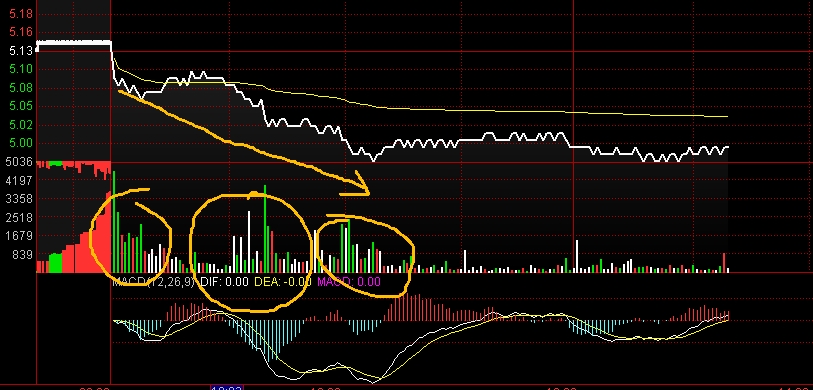Viewport: 813px width, 390px height.
Task: Click the magenta MACD: 0.00 value
Action: 348,282
